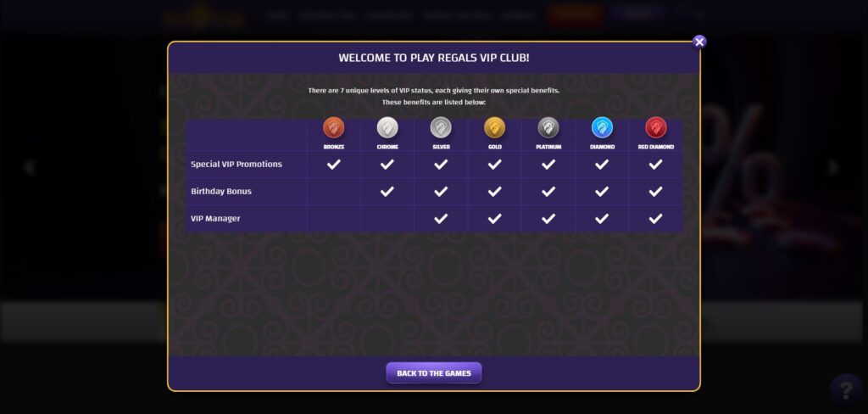Go to previous banner slide arrow
This screenshot has width=868, height=414.
(x=31, y=167)
